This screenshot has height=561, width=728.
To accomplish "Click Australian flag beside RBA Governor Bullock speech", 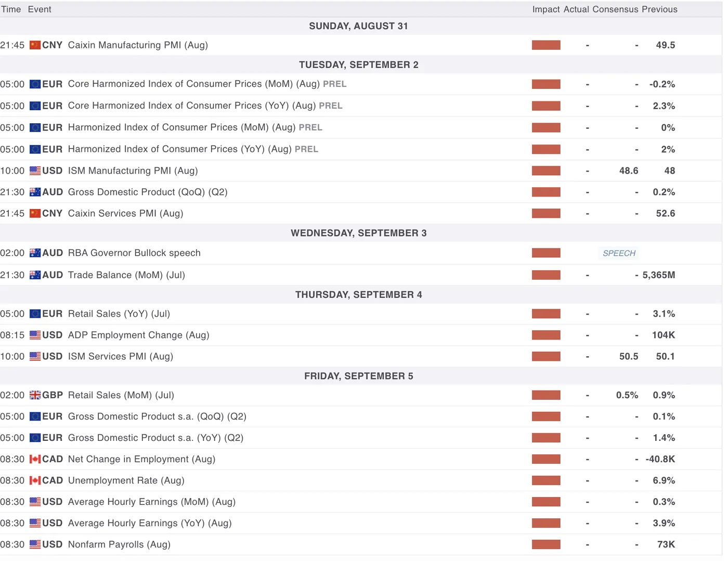I will pyautogui.click(x=35, y=253).
